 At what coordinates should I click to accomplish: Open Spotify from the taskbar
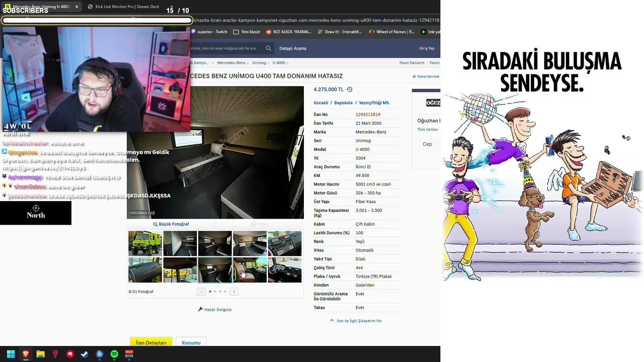114,354
